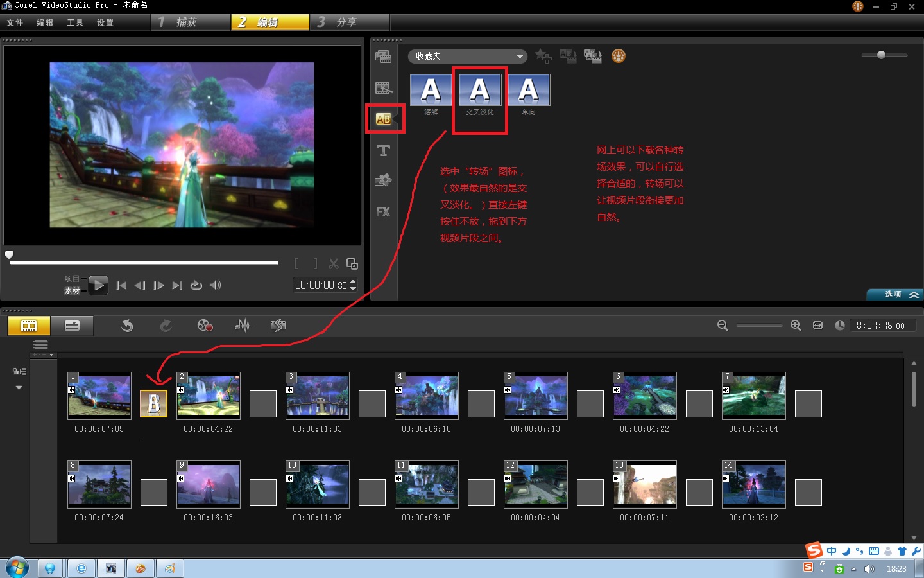Open the Filter (FX) library icon
The height and width of the screenshot is (578, 924).
tap(383, 211)
